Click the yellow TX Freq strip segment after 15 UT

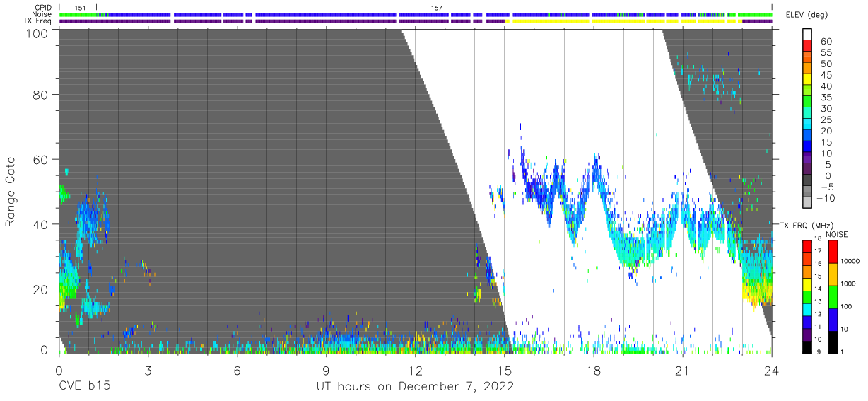[550, 21]
